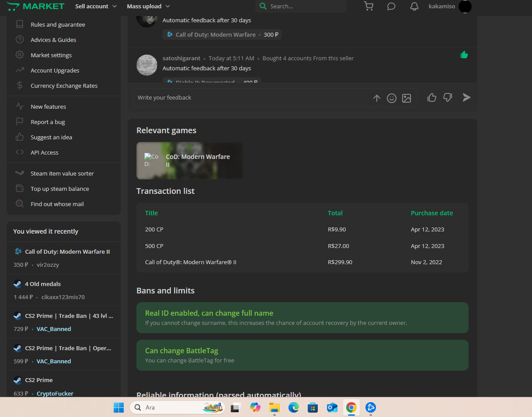Click the Title column header
This screenshot has height=417, width=532.
tap(151, 213)
